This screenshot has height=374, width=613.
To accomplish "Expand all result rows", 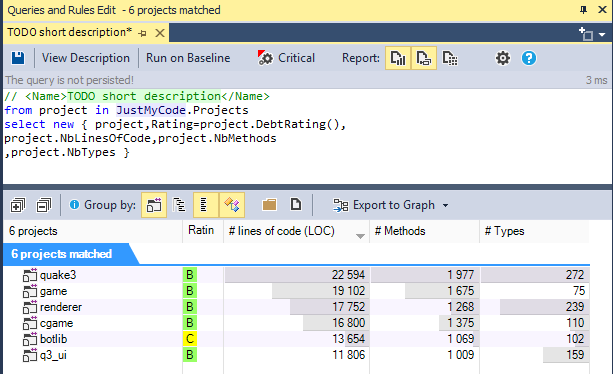I will pos(18,205).
